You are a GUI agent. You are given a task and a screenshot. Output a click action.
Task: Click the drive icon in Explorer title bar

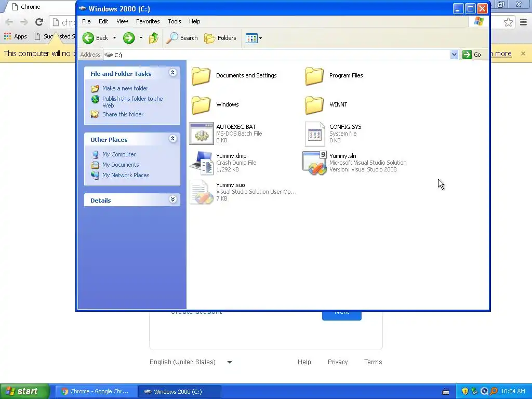pyautogui.click(x=83, y=8)
